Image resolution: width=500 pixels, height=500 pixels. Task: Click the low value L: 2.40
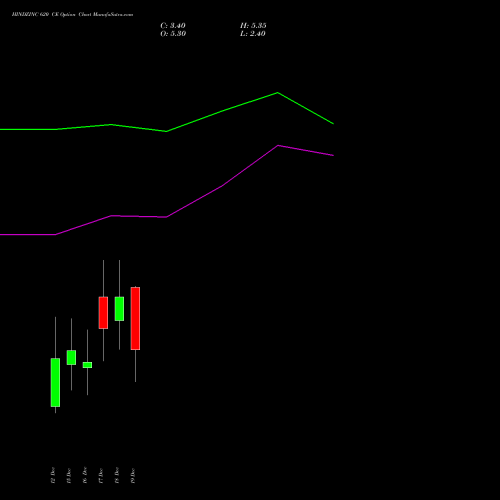[x=253, y=34]
